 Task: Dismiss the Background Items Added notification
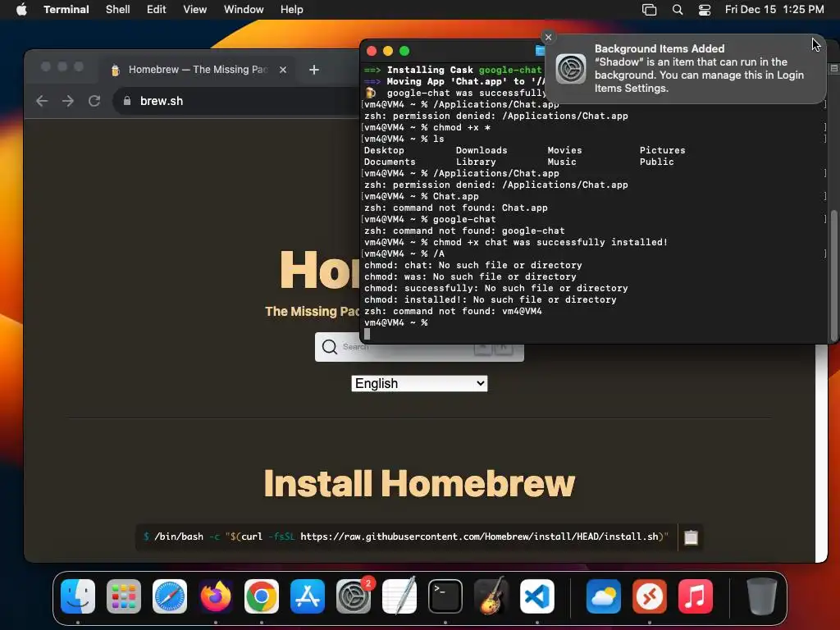[x=548, y=37]
